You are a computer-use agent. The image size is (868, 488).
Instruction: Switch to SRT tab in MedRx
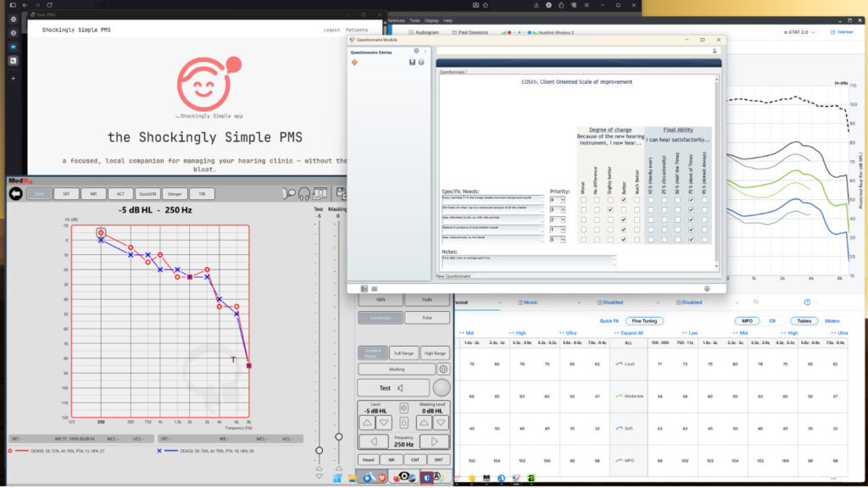pos(66,194)
